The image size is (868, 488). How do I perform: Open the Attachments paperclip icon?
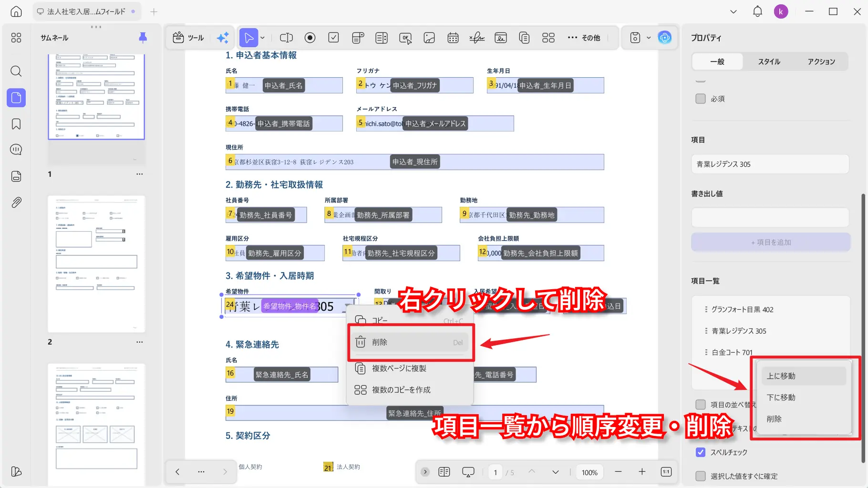click(16, 203)
